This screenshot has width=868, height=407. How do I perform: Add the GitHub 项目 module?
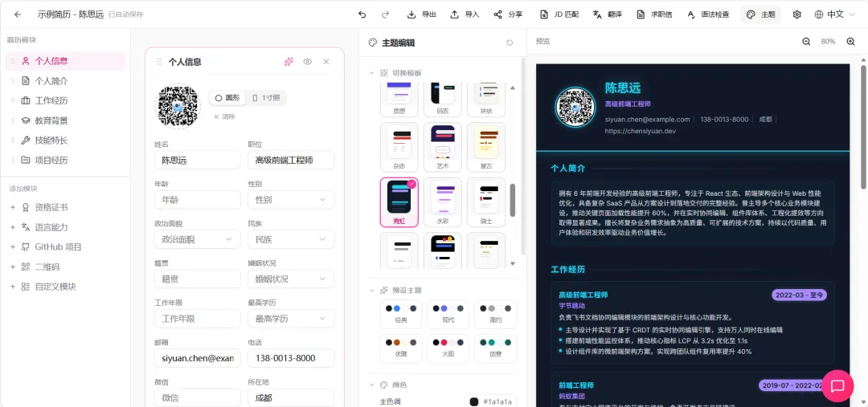65,247
